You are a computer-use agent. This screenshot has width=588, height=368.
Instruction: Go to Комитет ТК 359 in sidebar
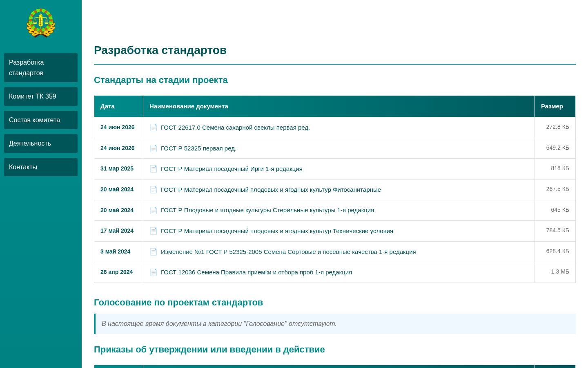41,96
